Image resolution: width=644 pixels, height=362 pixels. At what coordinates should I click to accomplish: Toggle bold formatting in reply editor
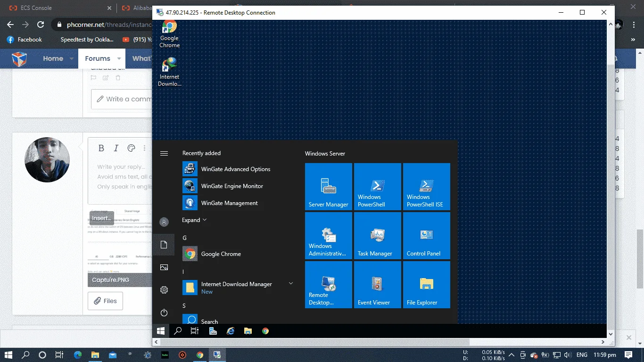click(101, 148)
